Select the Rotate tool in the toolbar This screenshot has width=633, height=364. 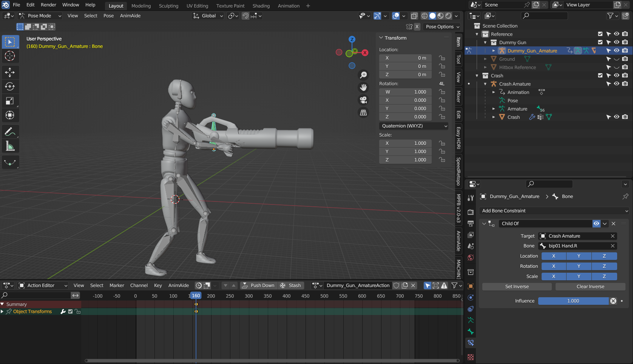10,86
